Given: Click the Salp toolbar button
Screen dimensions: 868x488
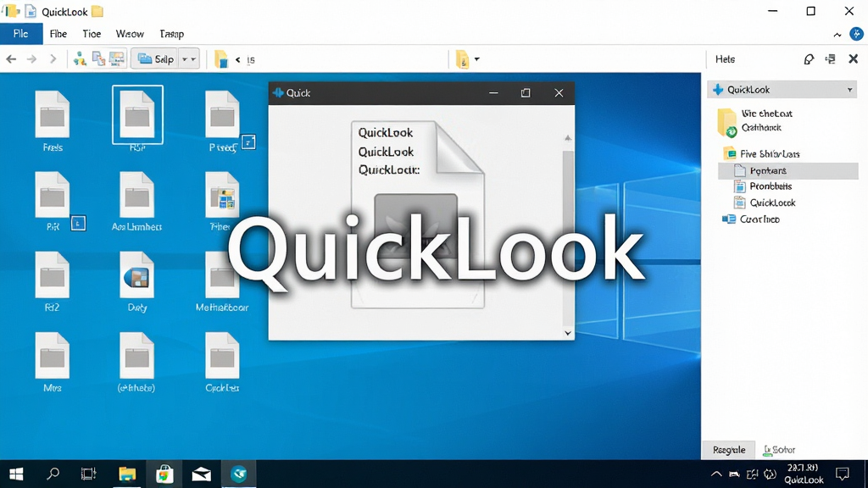Looking at the screenshot, I should click(x=155, y=59).
